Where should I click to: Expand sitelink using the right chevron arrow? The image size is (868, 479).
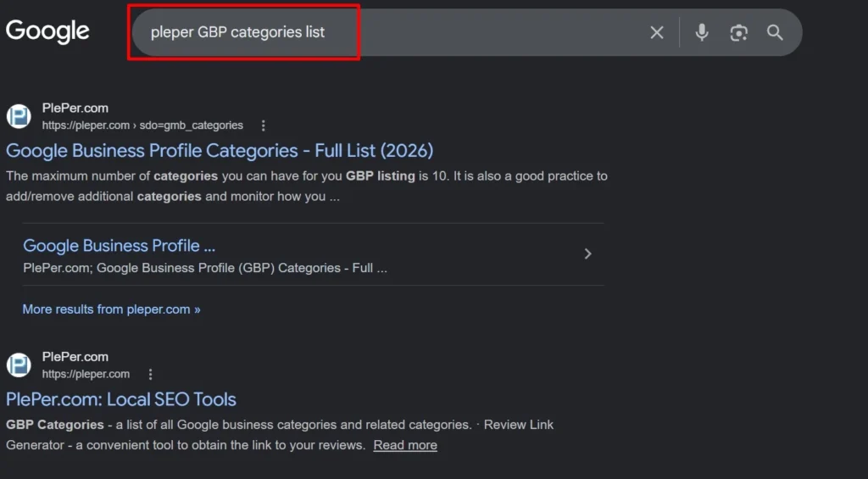tap(588, 253)
